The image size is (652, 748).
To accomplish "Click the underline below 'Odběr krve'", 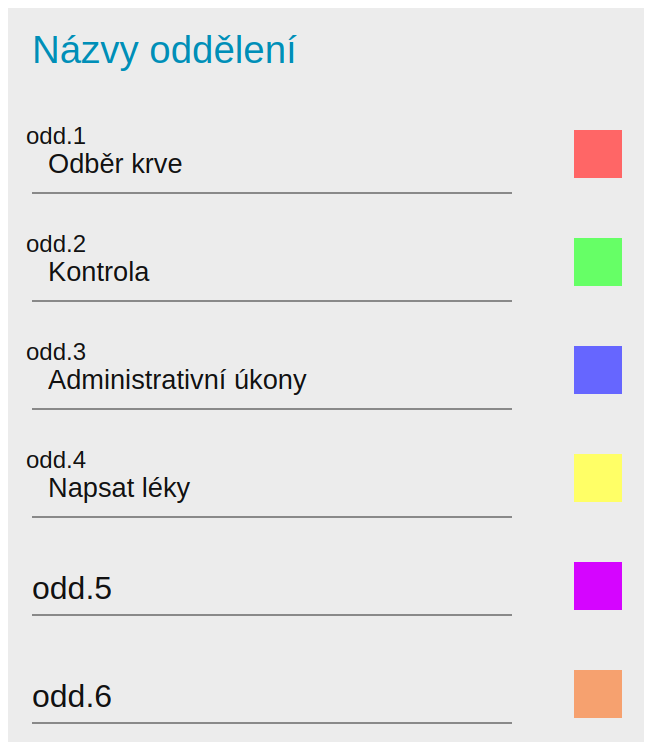I will tap(272, 192).
